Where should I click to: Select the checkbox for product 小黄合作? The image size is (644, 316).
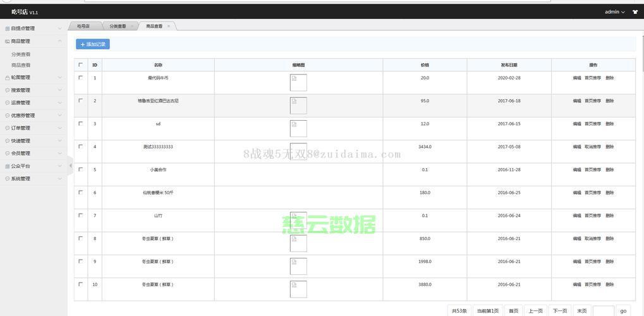[x=80, y=169]
